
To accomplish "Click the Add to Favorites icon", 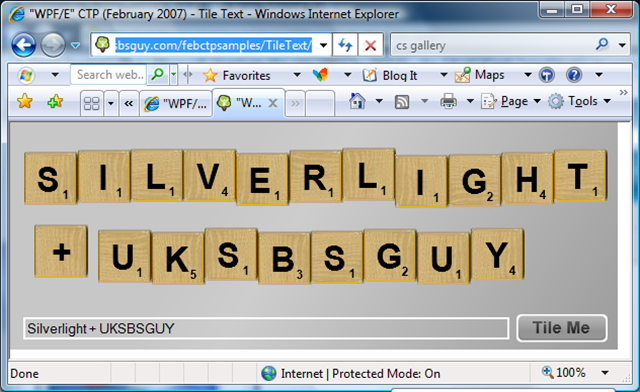I will 55,101.
